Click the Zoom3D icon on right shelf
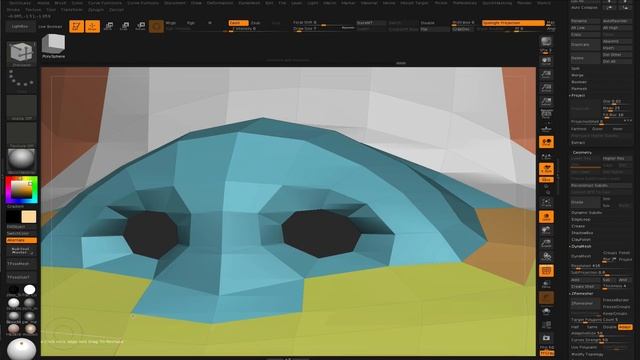 pos(546,243)
